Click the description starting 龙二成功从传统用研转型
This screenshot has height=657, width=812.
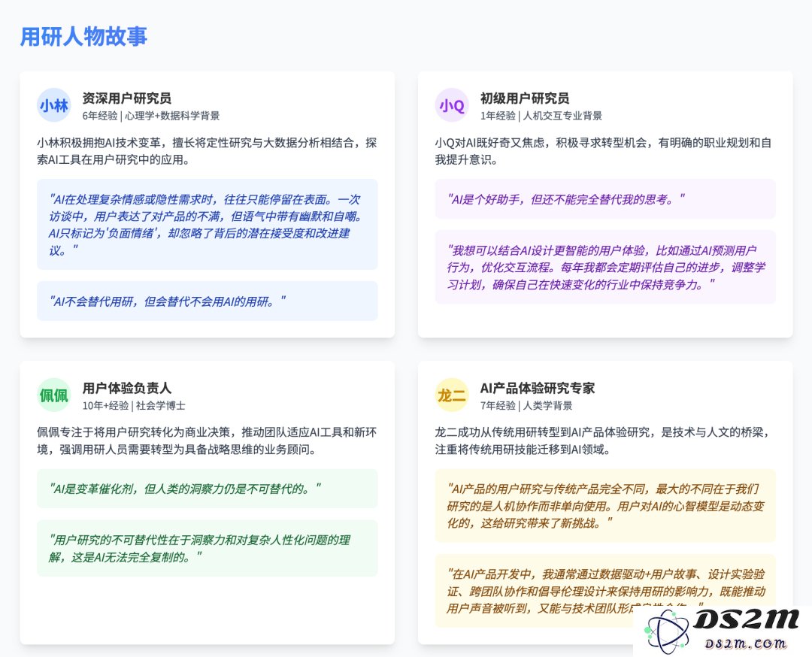pyautogui.click(x=603, y=441)
